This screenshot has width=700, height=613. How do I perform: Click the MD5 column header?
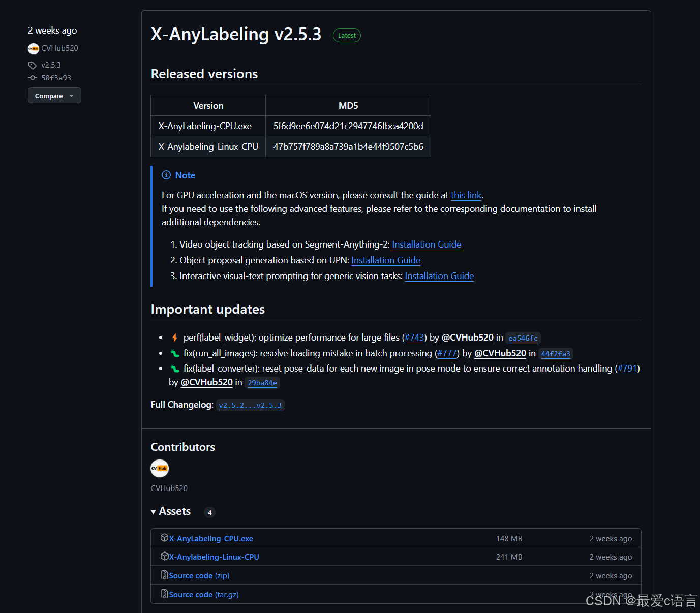click(348, 105)
